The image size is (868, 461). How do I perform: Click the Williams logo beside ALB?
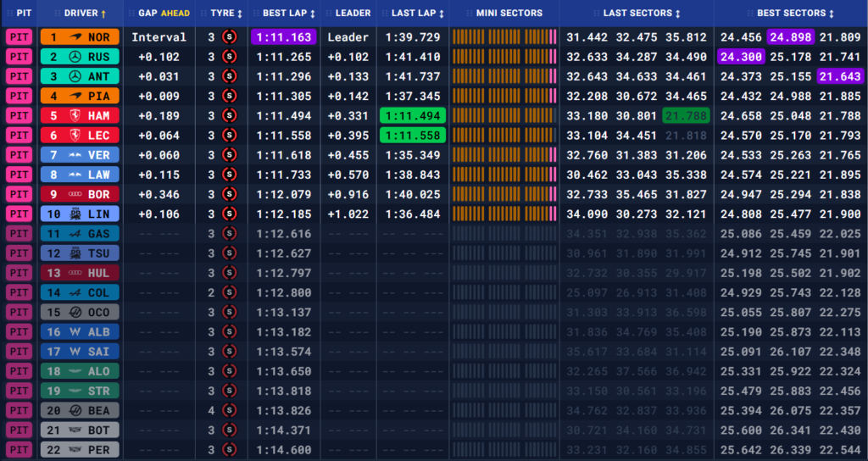click(75, 331)
